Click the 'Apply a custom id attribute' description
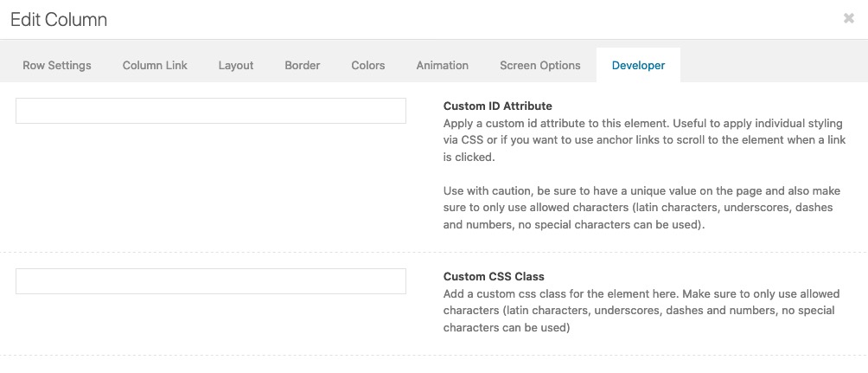This screenshot has width=868, height=373. coord(644,139)
